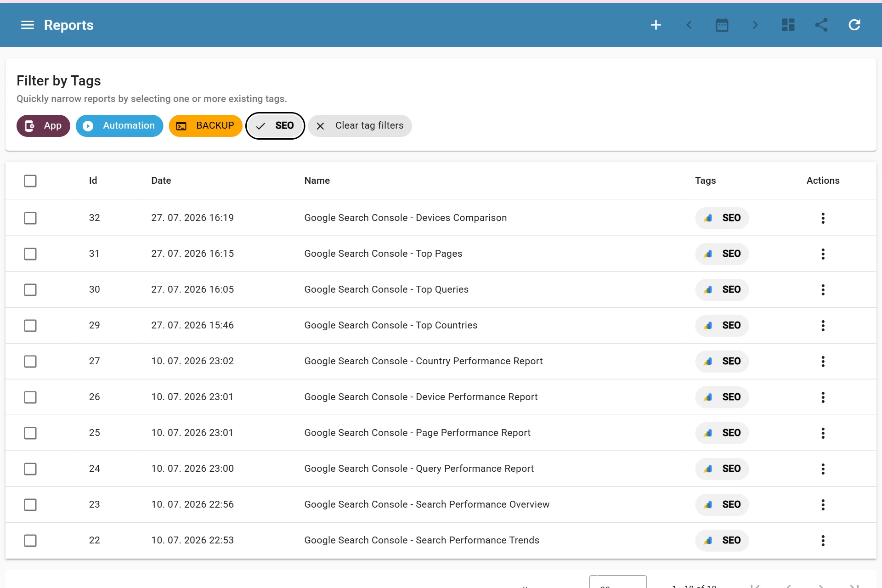The image size is (882, 588).
Task: Click date 10. 07. 2026 22:56
Action: [x=192, y=504]
